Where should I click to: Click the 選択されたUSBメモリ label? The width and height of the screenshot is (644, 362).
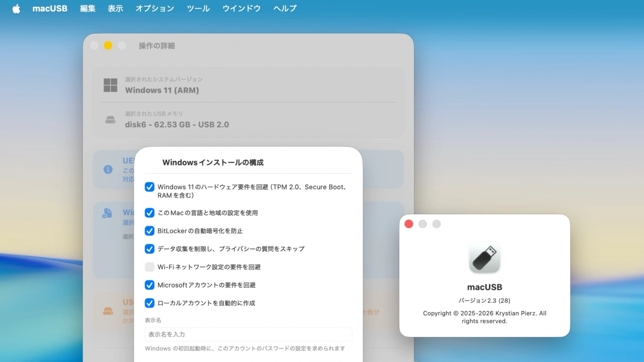click(154, 114)
